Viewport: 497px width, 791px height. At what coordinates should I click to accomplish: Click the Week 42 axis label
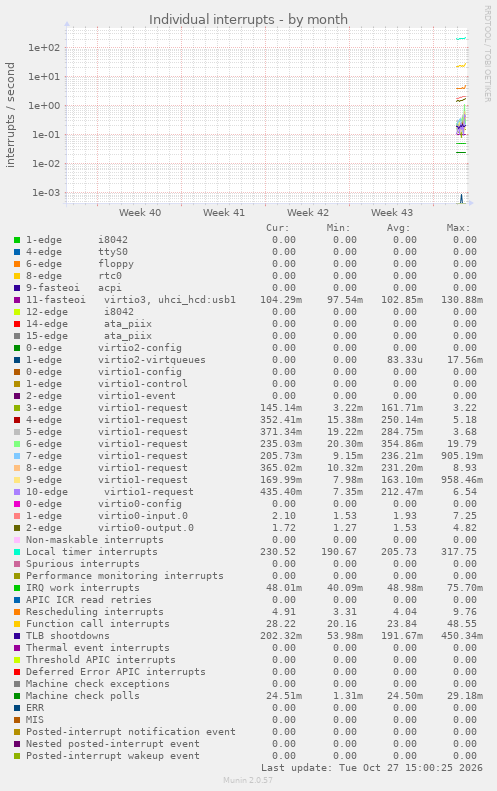pos(308,213)
